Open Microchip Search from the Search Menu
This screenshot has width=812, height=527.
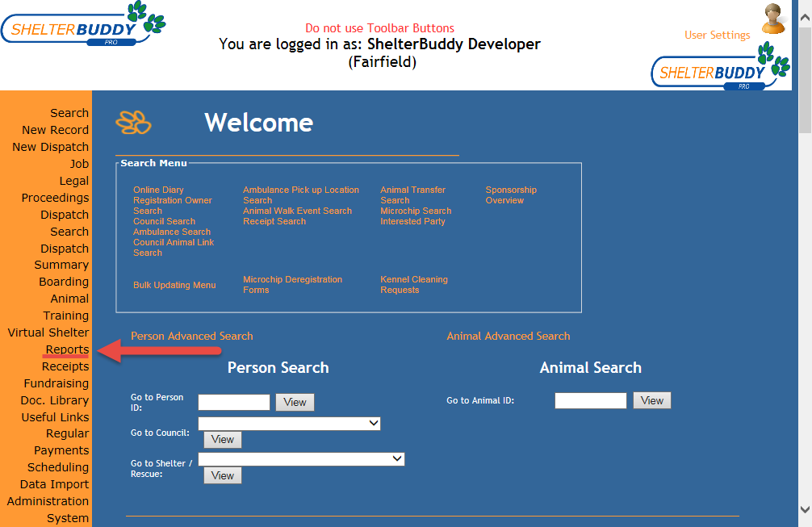click(416, 211)
